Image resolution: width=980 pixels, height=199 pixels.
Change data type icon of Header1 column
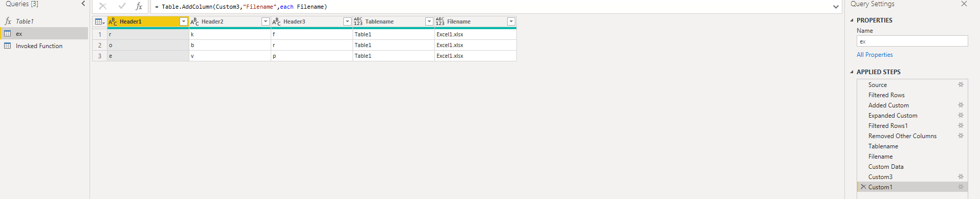pyautogui.click(x=113, y=21)
